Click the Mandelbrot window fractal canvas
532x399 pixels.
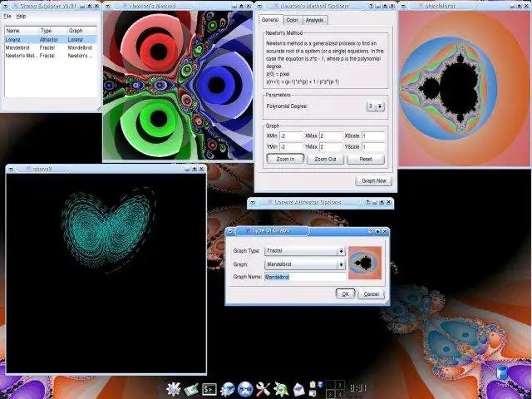464,89
